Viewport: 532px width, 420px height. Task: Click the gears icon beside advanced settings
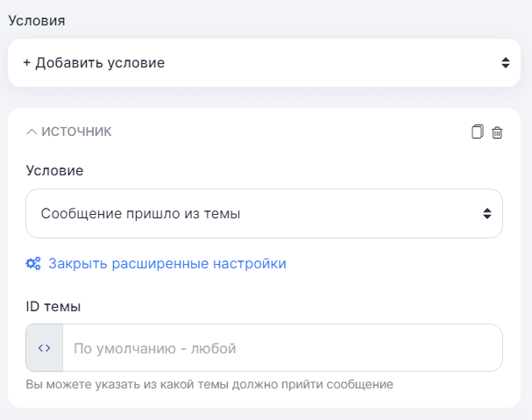(33, 263)
